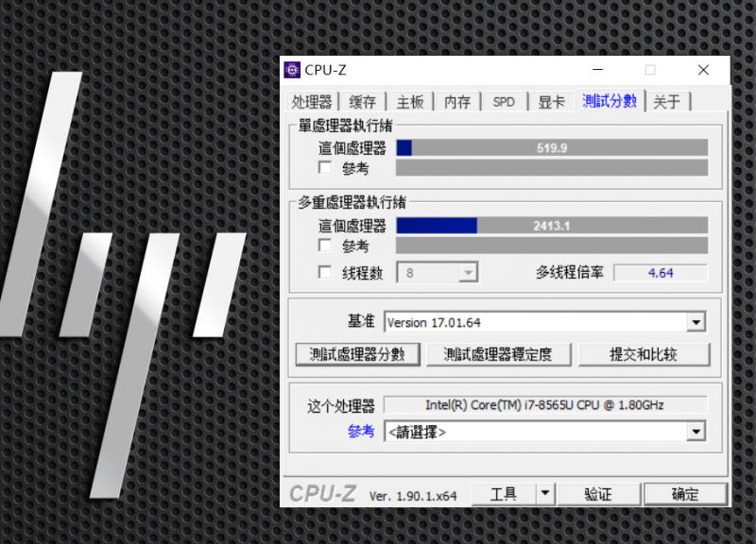Click the 測試處理器分數 button
The image size is (756, 544).
click(358, 354)
